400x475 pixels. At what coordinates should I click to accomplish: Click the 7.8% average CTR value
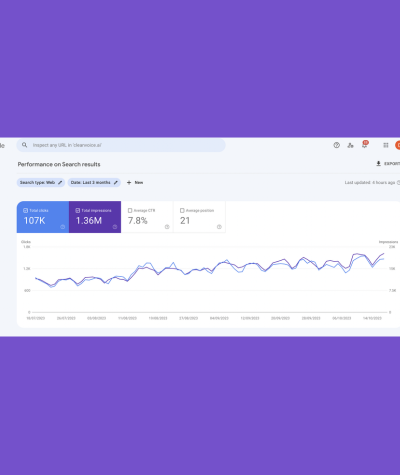click(x=138, y=220)
